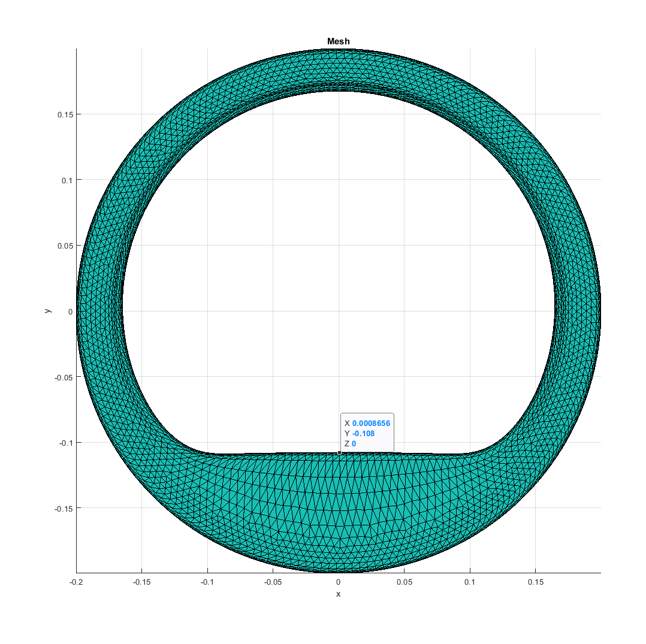The width and height of the screenshot is (646, 644).
Task: Click the -0.2 tick label on x-axis
Action: tap(76, 582)
